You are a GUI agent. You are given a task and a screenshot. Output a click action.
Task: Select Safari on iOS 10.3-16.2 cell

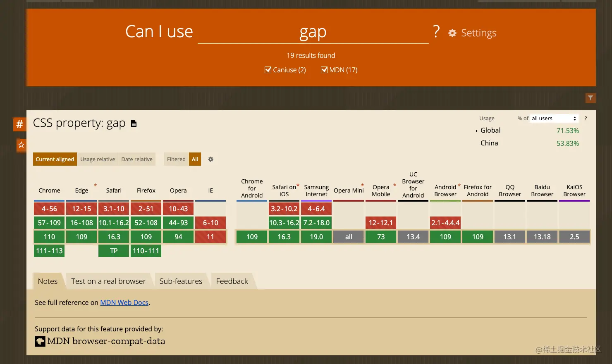pos(284,223)
